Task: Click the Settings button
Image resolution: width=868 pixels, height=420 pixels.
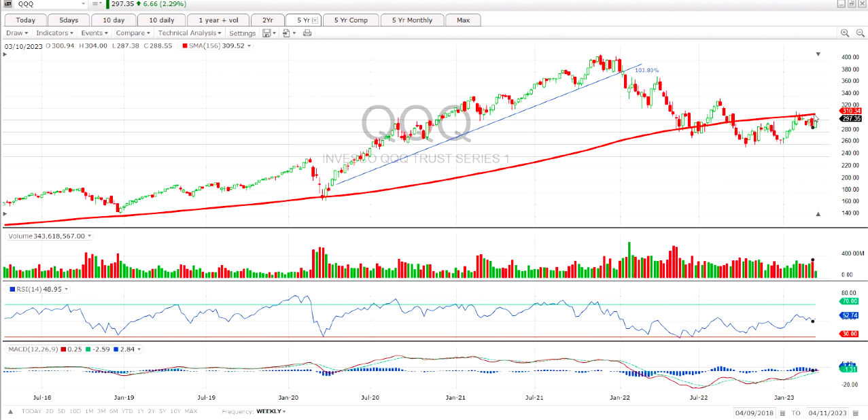Action: tap(243, 33)
